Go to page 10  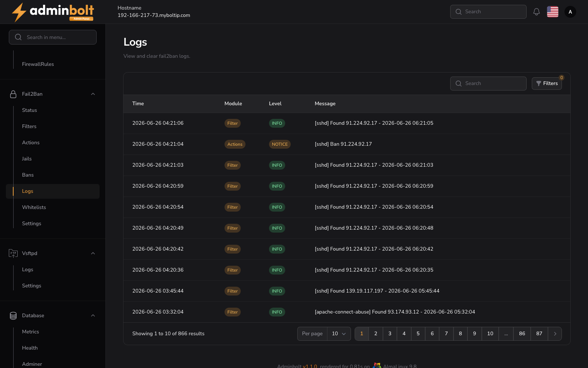[490, 334]
